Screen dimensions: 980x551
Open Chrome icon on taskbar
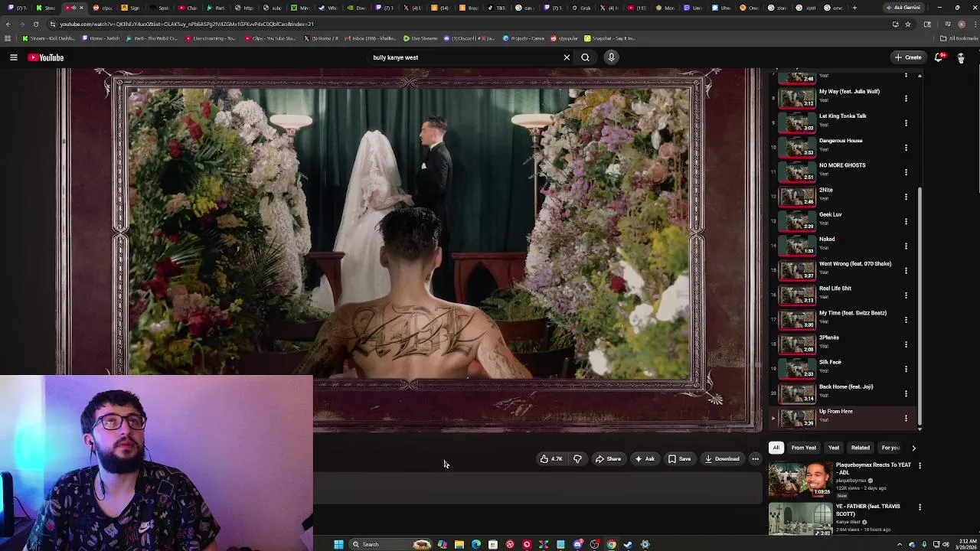coord(611,544)
